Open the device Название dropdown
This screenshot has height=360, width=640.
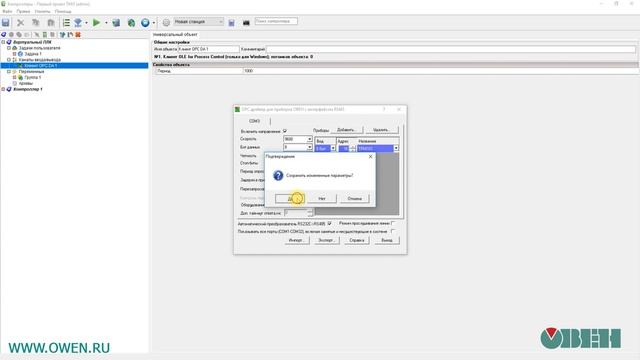pos(396,149)
